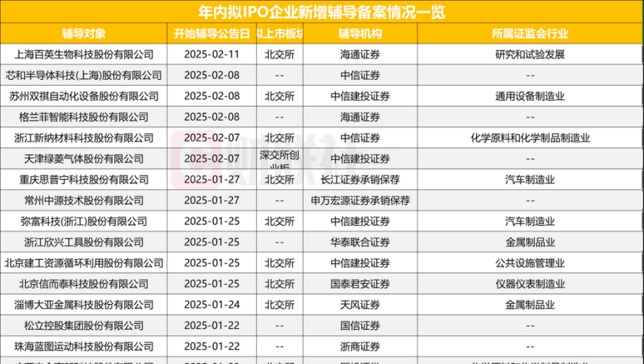Click company 淄博大亚金属科技股份有限公司

(x=84, y=306)
